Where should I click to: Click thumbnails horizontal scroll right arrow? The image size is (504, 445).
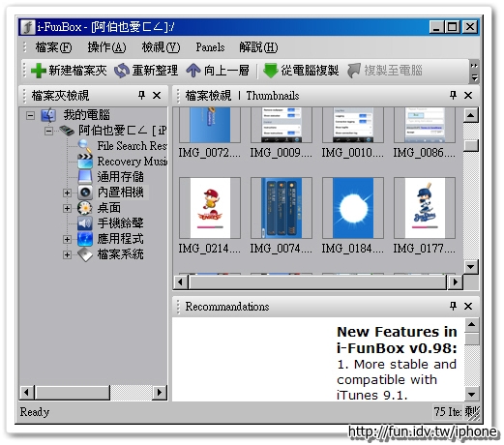coord(455,282)
